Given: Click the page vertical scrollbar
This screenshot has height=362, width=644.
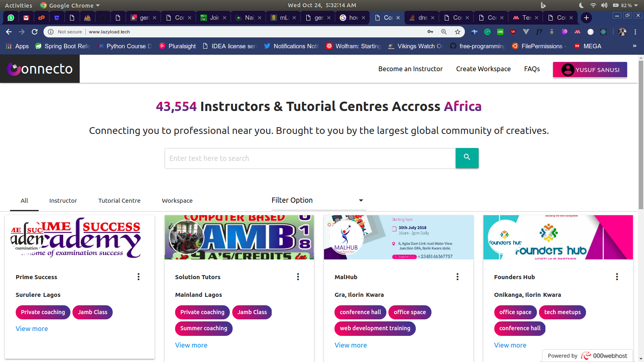Looking at the screenshot, I should click(641, 135).
